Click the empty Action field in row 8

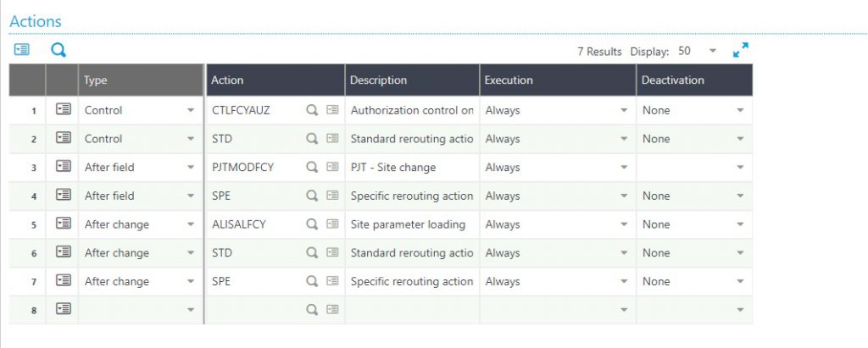(x=254, y=310)
